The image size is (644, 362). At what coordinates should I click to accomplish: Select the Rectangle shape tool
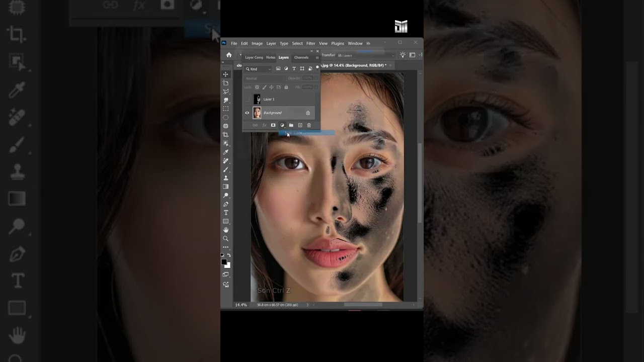226,221
